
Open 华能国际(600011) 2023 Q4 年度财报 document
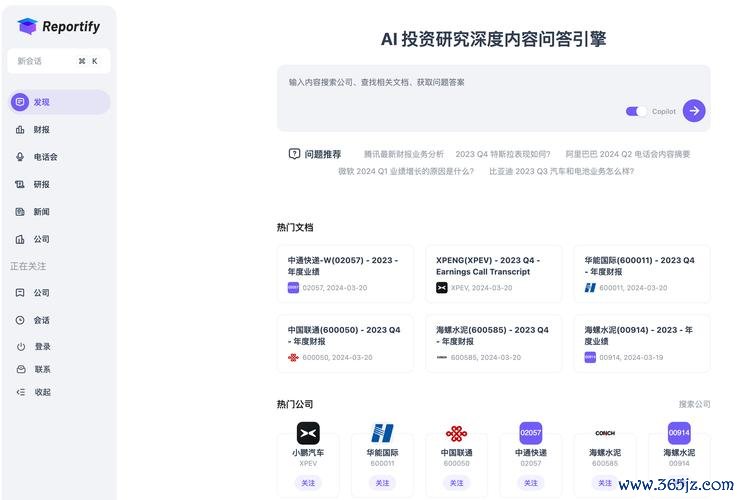(642, 274)
